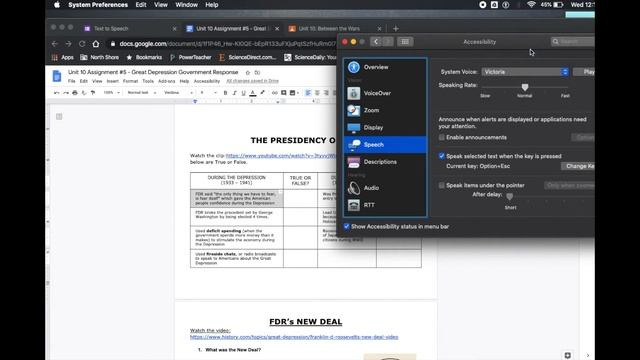
Task: Open the Accessibility menu in Docs
Action: (x=207, y=81)
